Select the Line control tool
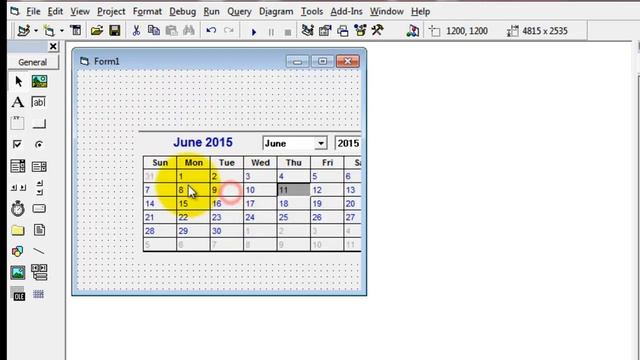 pos(39,251)
